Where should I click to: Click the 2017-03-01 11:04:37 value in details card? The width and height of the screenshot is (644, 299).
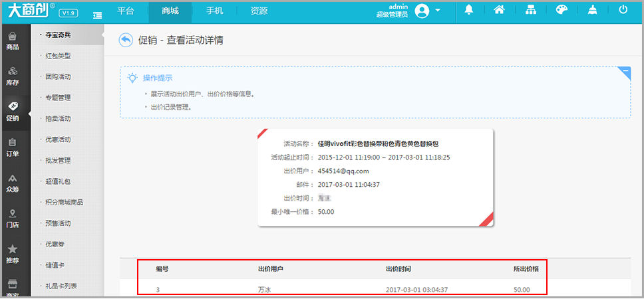coord(349,185)
